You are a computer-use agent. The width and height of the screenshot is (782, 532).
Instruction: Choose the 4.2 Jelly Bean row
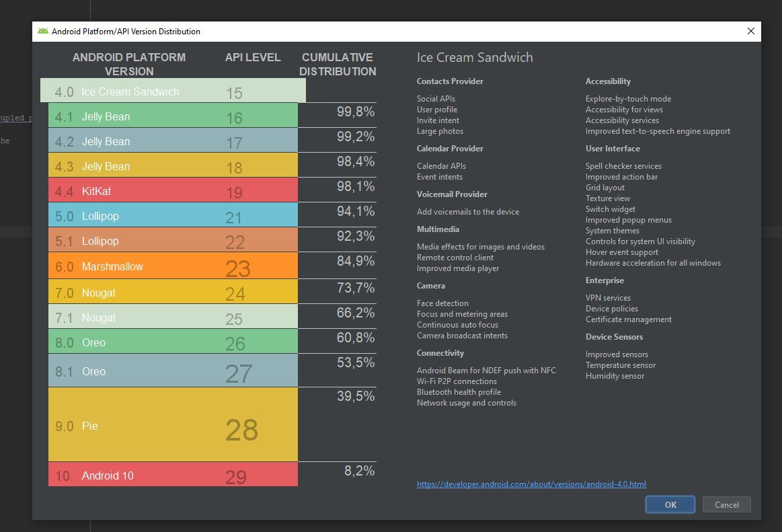coord(173,141)
